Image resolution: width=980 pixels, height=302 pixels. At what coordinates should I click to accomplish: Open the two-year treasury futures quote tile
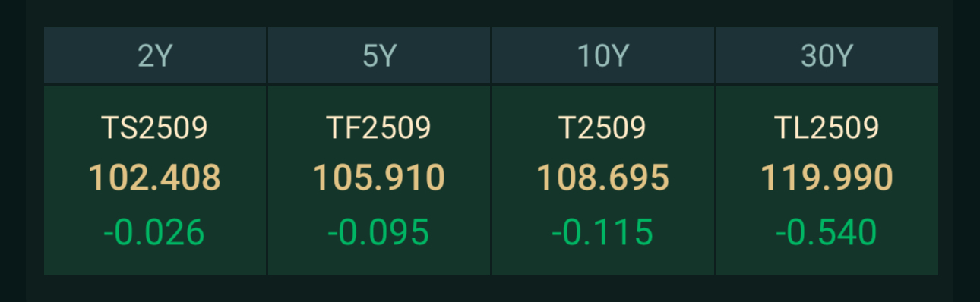click(x=155, y=180)
